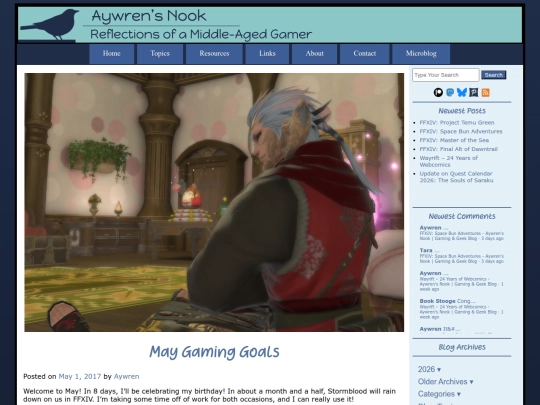This screenshot has width=540, height=405.
Task: Open the Contact menu item
Action: click(x=365, y=54)
